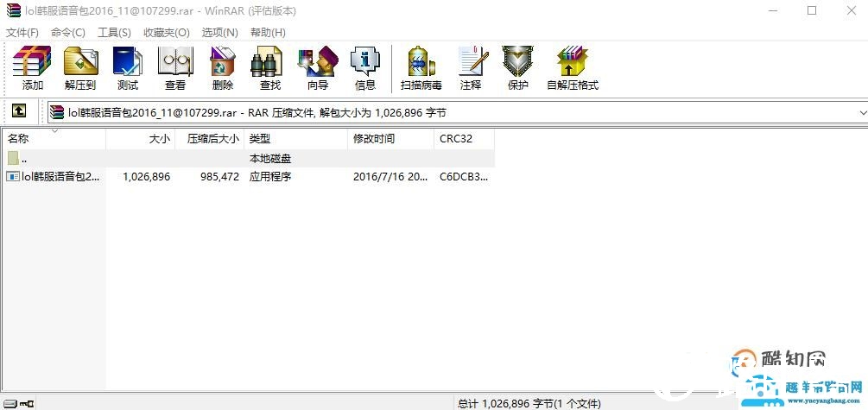Open the 帮助(H) menu
The width and height of the screenshot is (868, 410).
click(x=268, y=33)
